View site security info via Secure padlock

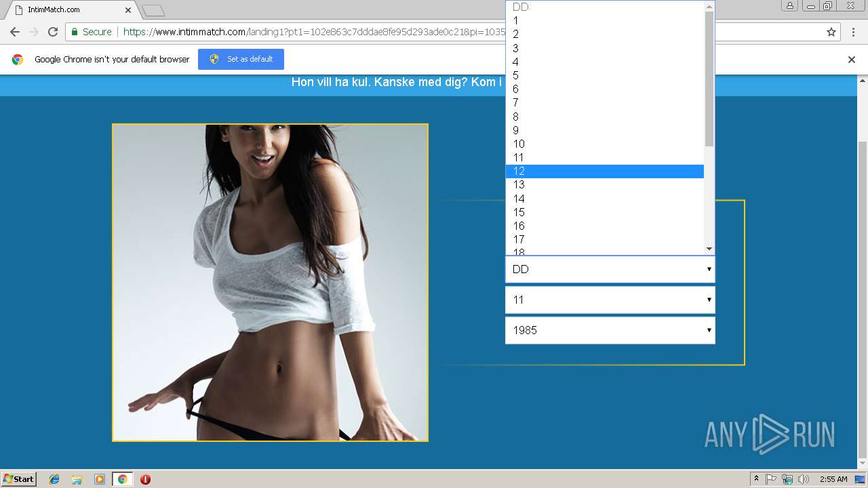pos(92,32)
